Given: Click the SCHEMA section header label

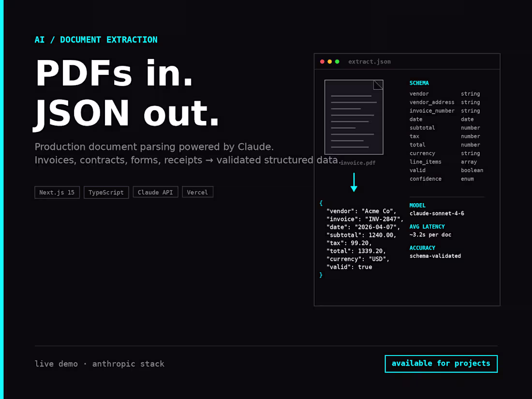Looking at the screenshot, I should (419, 83).
